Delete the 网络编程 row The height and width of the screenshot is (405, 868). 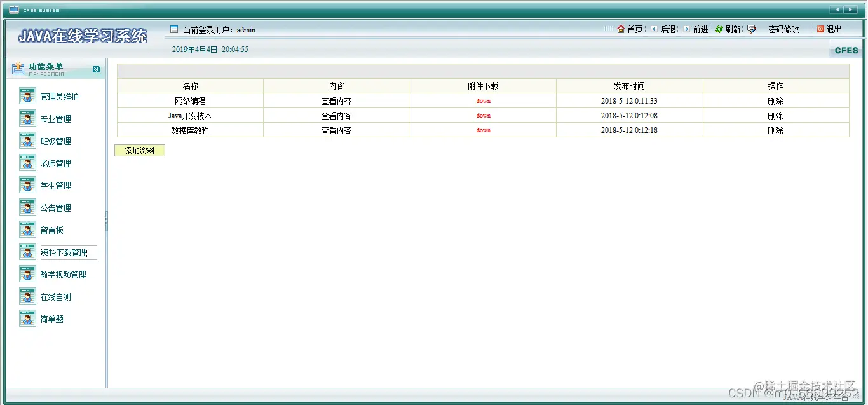775,101
